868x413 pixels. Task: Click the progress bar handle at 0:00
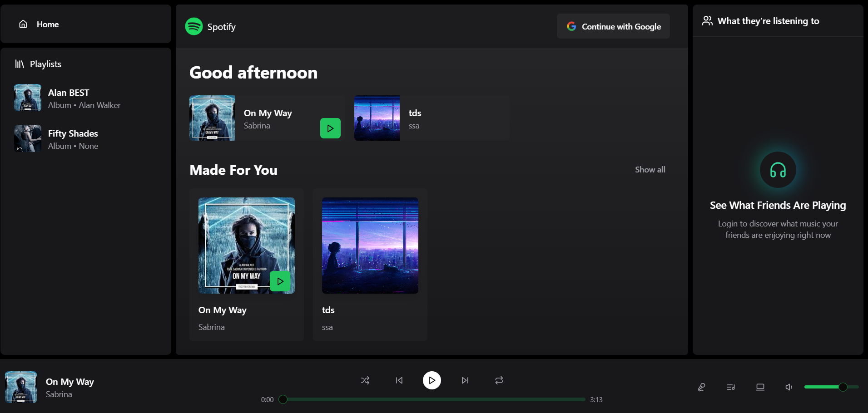click(283, 399)
